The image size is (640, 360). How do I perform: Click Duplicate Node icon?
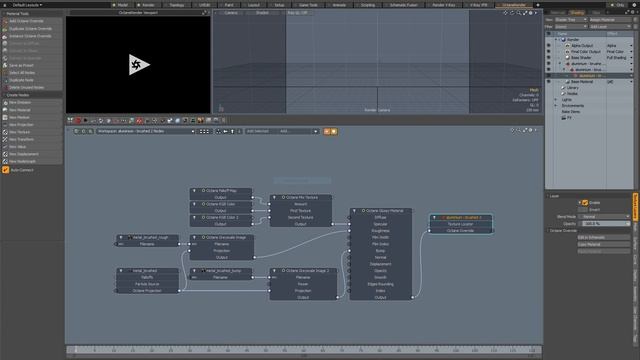(5, 80)
